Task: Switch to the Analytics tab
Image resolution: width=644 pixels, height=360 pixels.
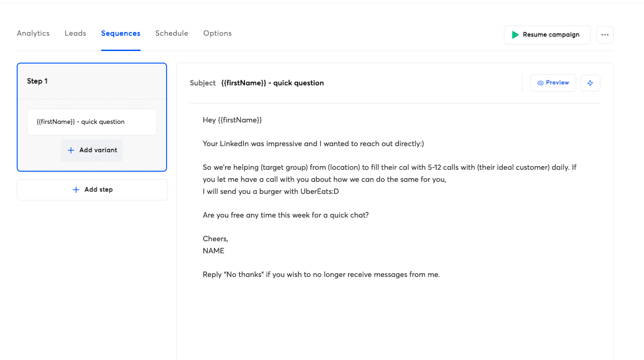Action: click(x=33, y=33)
